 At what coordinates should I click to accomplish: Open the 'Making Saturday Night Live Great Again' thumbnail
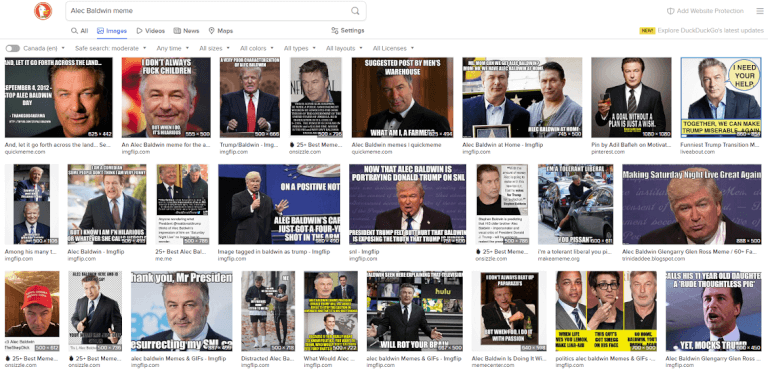pos(692,204)
